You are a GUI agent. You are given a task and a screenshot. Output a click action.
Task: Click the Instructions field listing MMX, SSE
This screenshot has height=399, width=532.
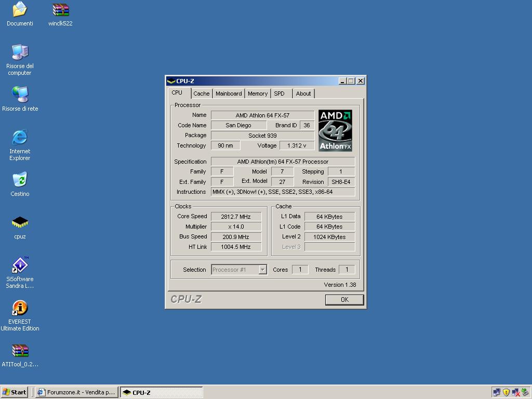[x=283, y=192]
